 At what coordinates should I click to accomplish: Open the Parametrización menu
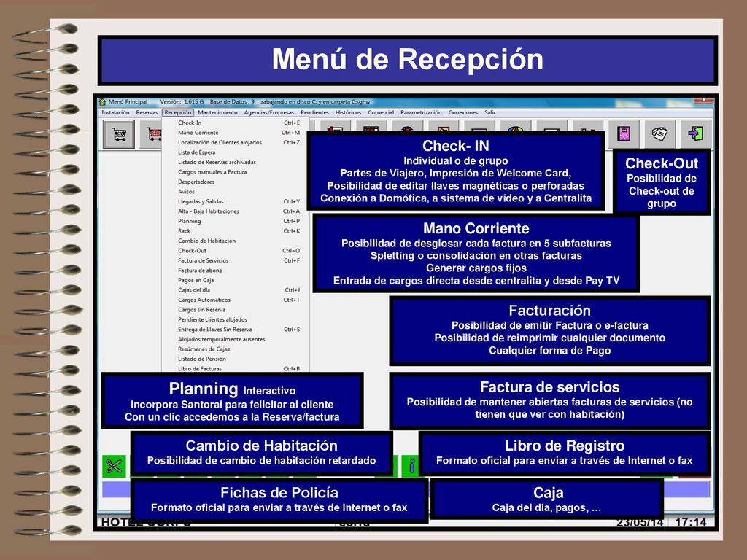(x=421, y=113)
